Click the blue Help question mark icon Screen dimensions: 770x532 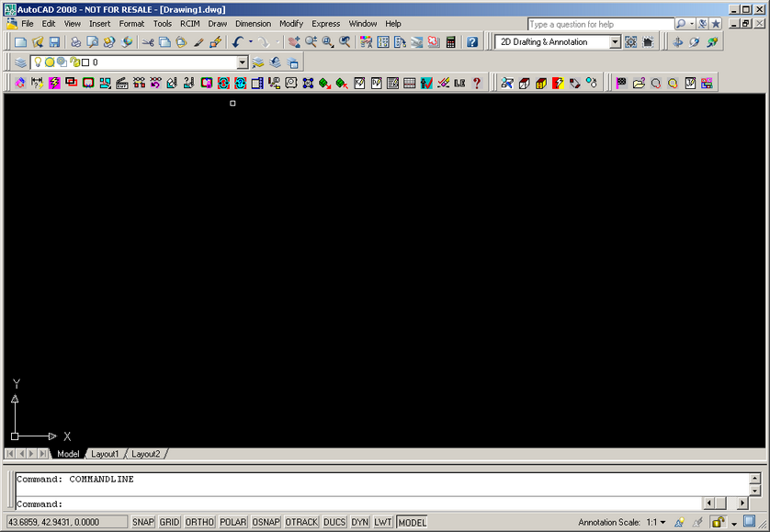(x=472, y=42)
